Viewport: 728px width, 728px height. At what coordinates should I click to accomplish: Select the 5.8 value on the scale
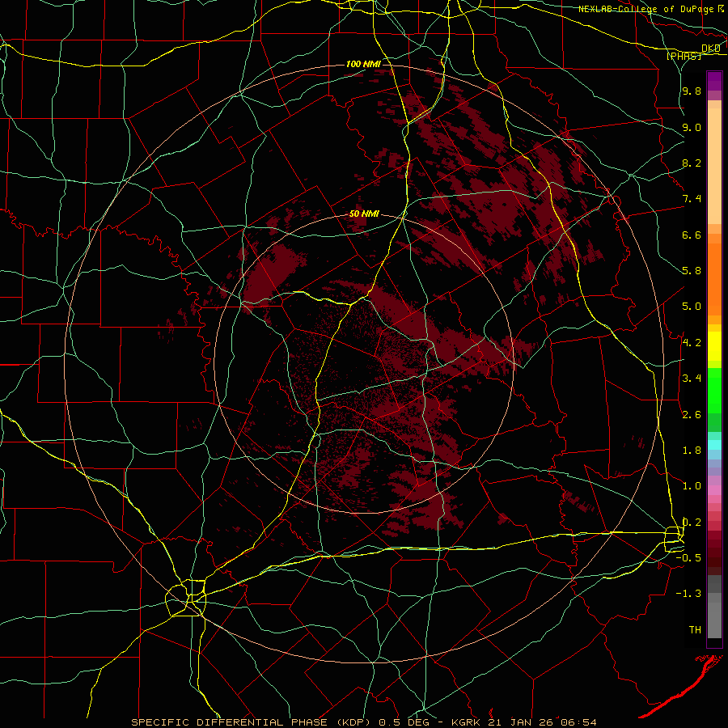(x=692, y=271)
